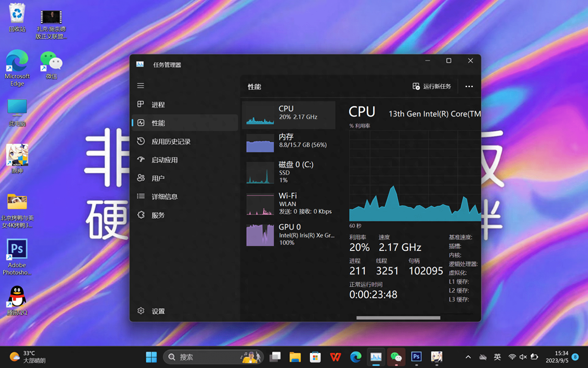The width and height of the screenshot is (588, 368).
Task: Toggle the hamburger navigation menu
Action: click(141, 86)
